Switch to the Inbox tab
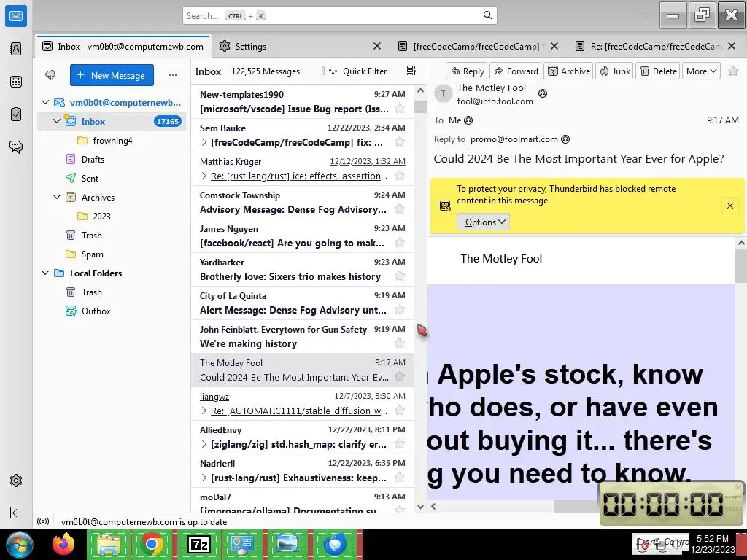 click(x=123, y=46)
